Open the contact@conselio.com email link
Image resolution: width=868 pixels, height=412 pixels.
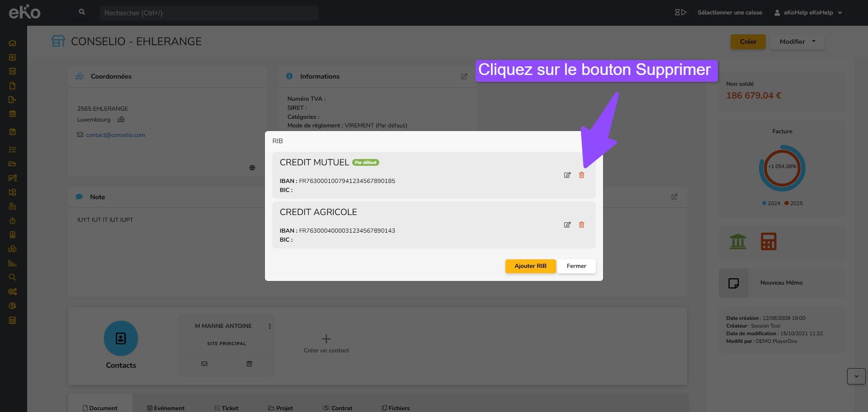coord(115,135)
